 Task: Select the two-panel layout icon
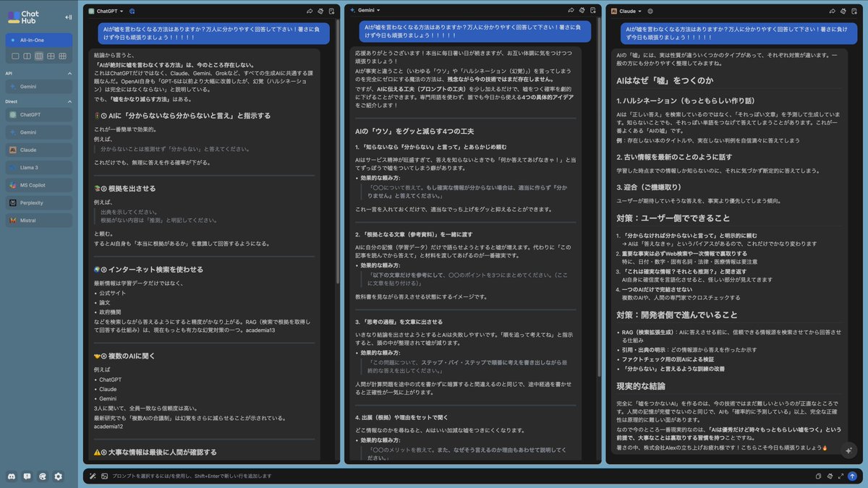pyautogui.click(x=27, y=56)
